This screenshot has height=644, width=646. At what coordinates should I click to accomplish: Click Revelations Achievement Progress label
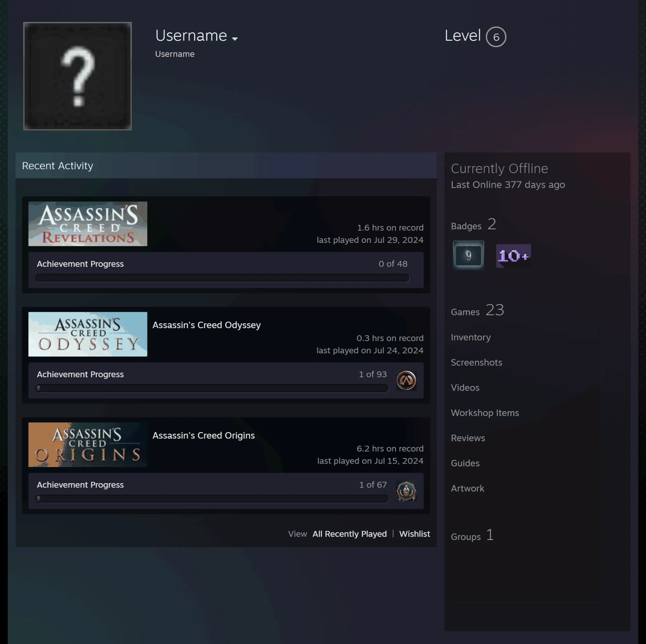(80, 264)
